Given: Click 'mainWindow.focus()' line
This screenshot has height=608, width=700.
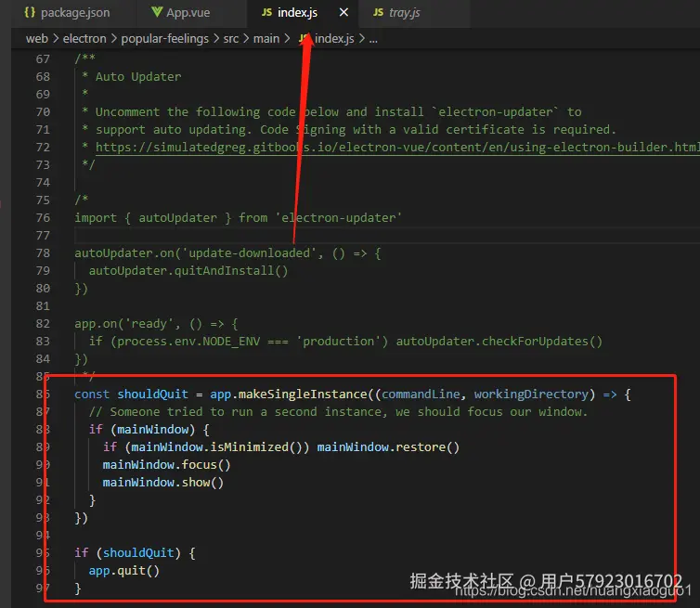Looking at the screenshot, I should coord(166,465).
